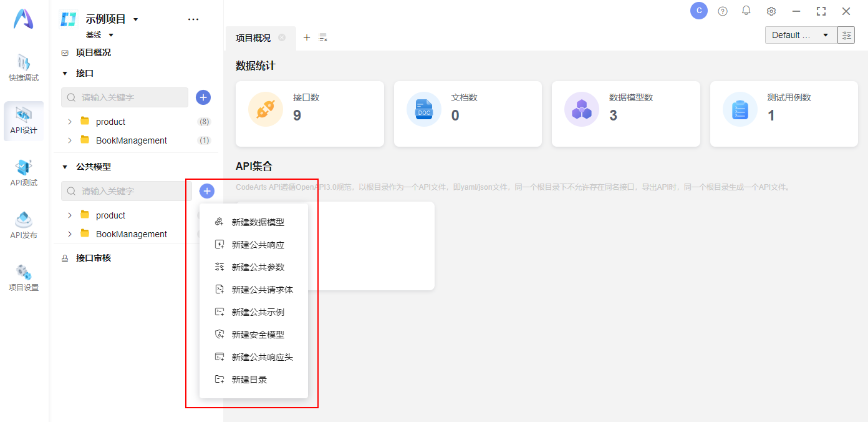Open 快捷调试 in the sidebar
Image resolution: width=868 pixels, height=422 pixels.
[x=24, y=69]
